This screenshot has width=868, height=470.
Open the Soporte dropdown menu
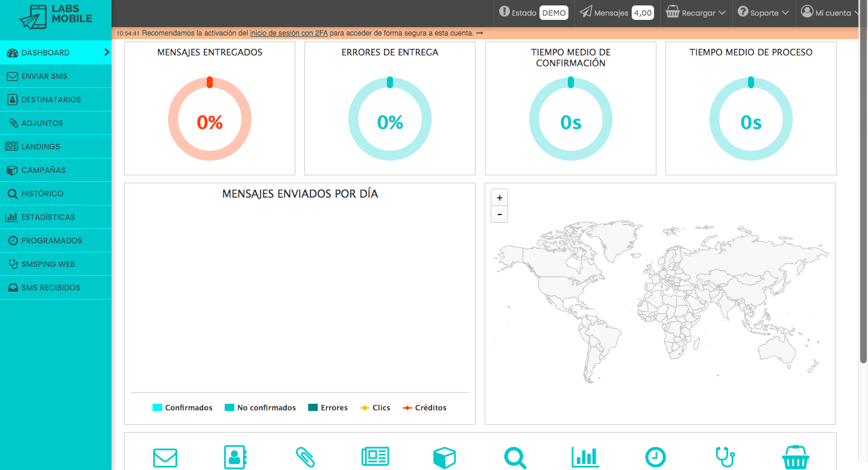[763, 13]
